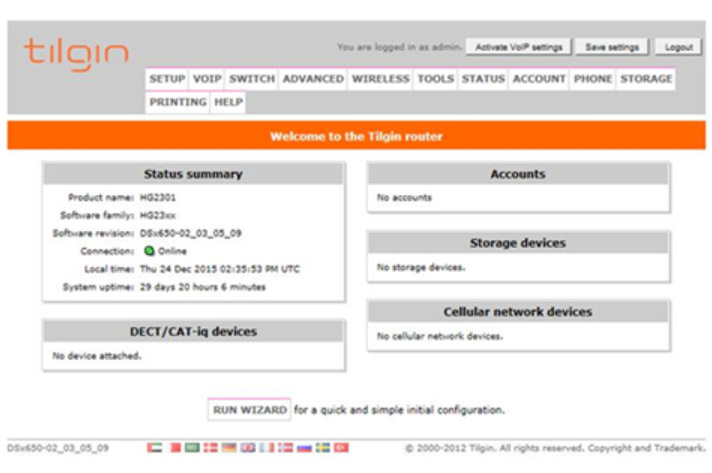712x473 pixels.
Task: Click the Cellular network devices header
Action: coord(518,312)
